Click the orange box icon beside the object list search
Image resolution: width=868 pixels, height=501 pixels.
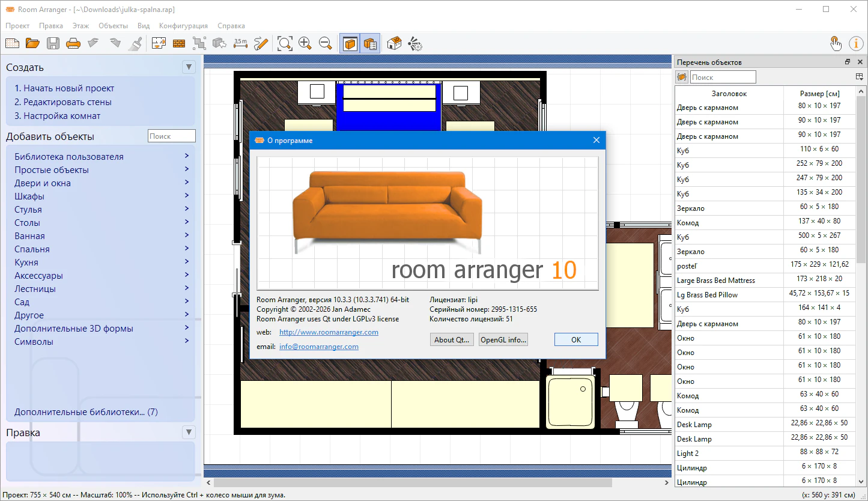click(x=682, y=77)
